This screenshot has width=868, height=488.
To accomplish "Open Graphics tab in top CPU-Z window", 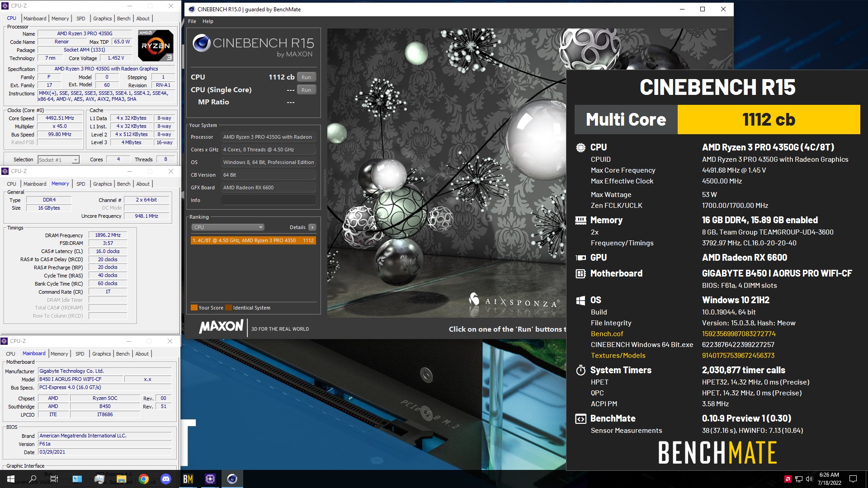I will point(103,19).
